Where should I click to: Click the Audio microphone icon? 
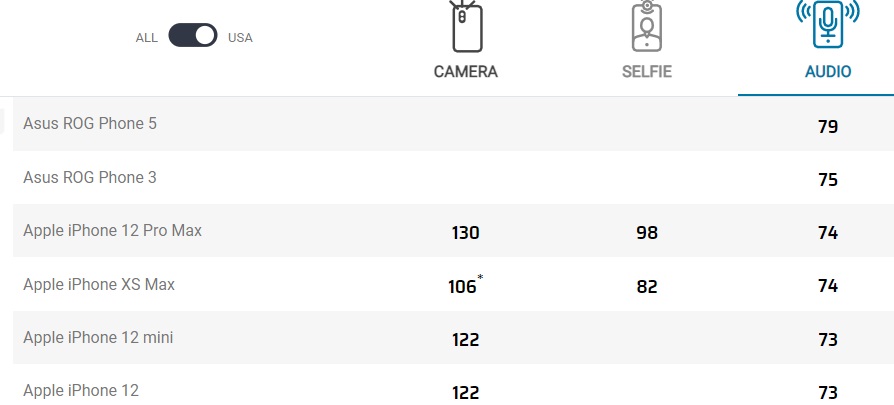click(x=827, y=24)
